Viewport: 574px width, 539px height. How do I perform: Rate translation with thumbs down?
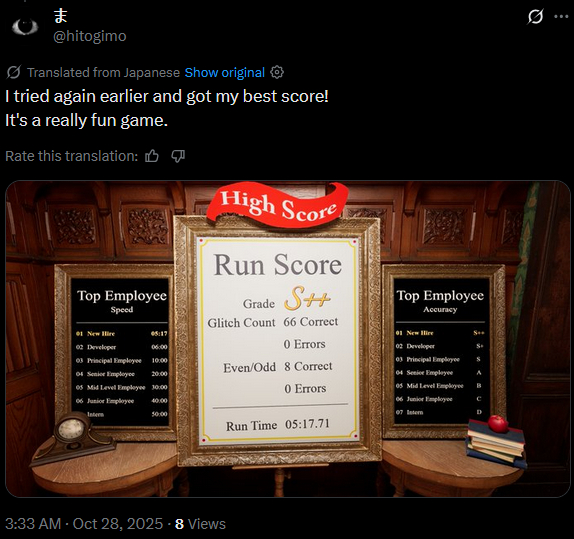pyautogui.click(x=178, y=156)
